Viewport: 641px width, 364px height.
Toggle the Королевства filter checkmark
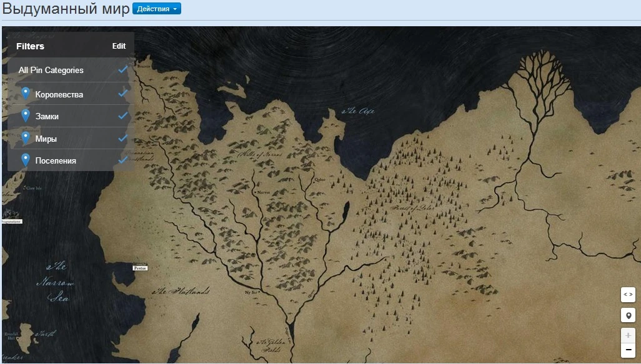pyautogui.click(x=122, y=94)
